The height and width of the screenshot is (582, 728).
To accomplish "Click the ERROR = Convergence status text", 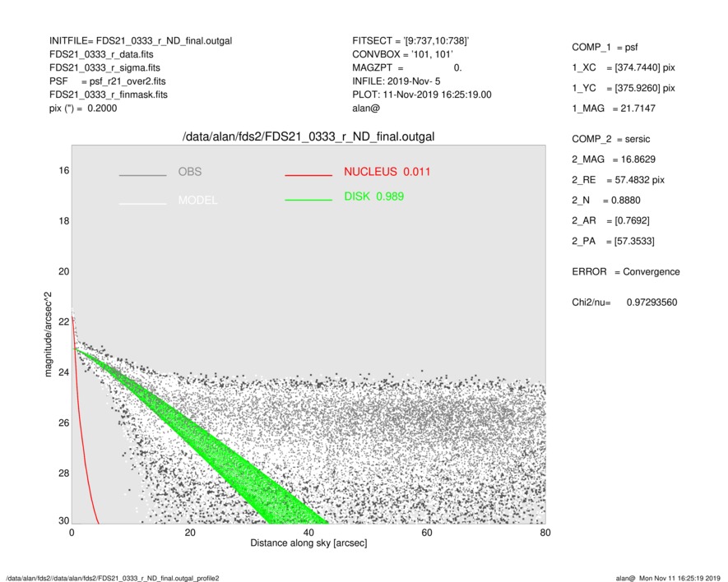I will click(625, 271).
